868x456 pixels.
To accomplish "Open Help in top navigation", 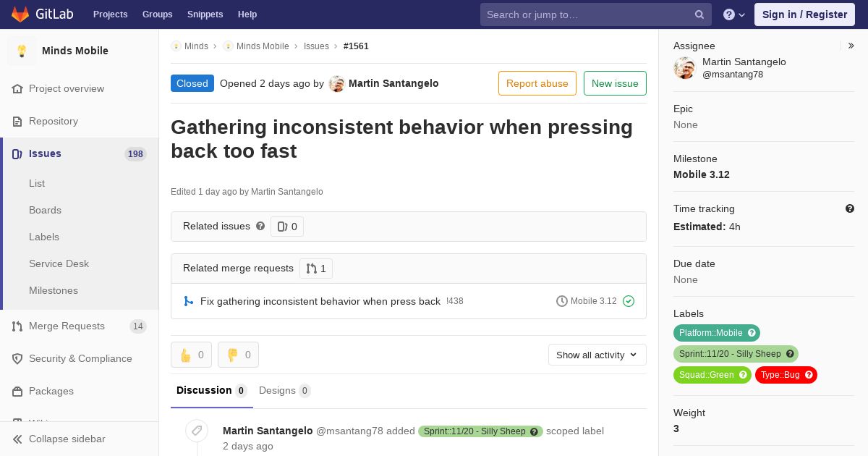I will point(247,14).
